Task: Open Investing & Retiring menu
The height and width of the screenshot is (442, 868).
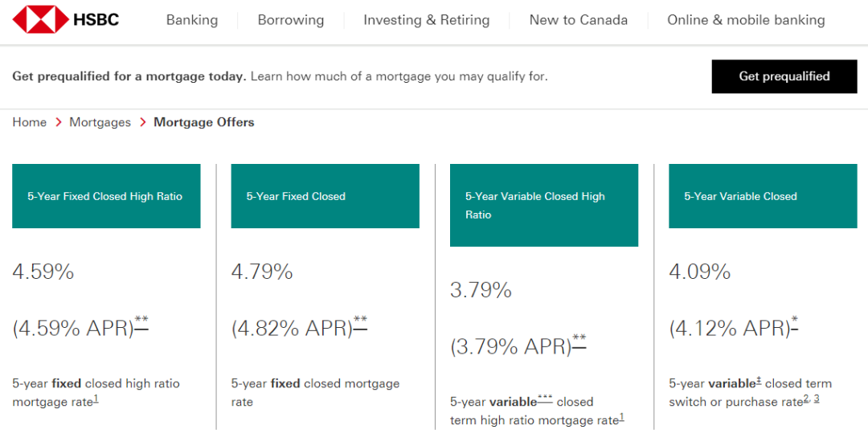Action: tap(426, 20)
